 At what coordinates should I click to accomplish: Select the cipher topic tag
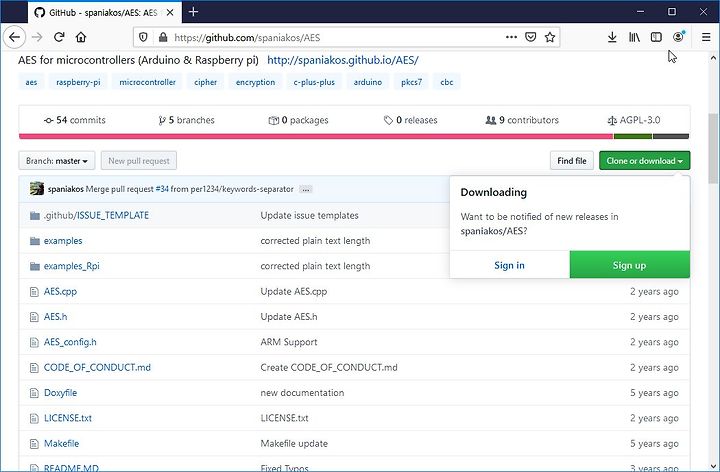tap(205, 82)
